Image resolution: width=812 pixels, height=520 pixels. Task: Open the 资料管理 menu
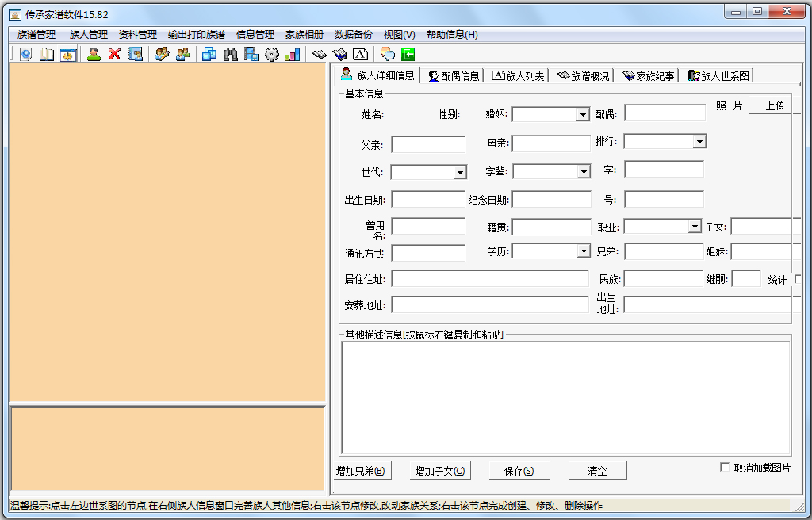138,35
